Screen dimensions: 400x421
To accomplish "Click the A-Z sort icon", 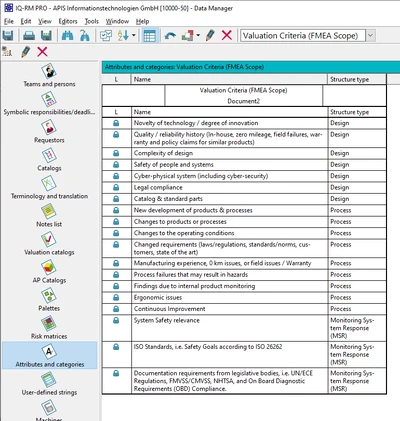I will [123, 35].
